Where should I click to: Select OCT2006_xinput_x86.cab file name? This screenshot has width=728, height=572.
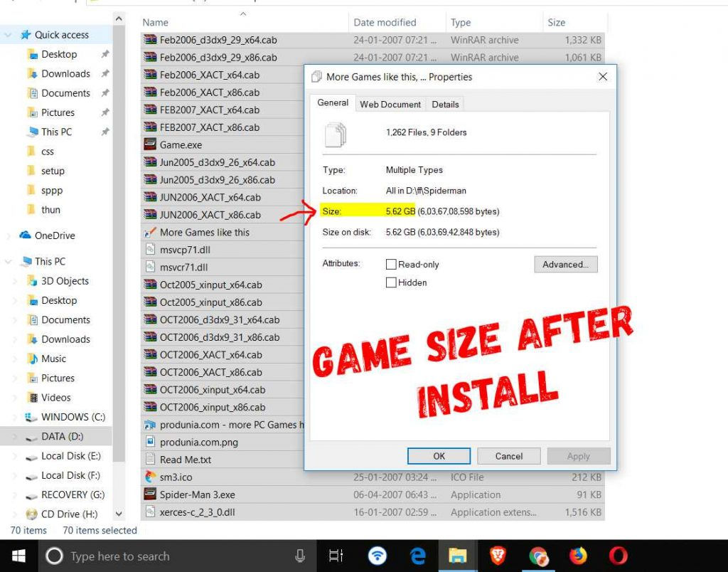[213, 407]
